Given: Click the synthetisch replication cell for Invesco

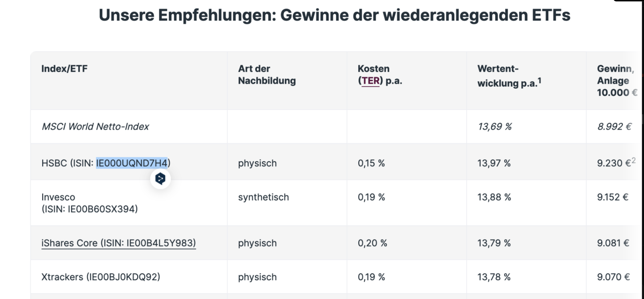Looking at the screenshot, I should [x=263, y=197].
